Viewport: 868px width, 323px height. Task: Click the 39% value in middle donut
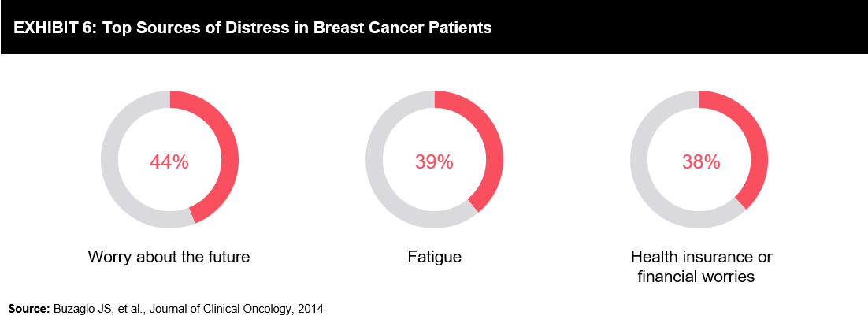(435, 162)
